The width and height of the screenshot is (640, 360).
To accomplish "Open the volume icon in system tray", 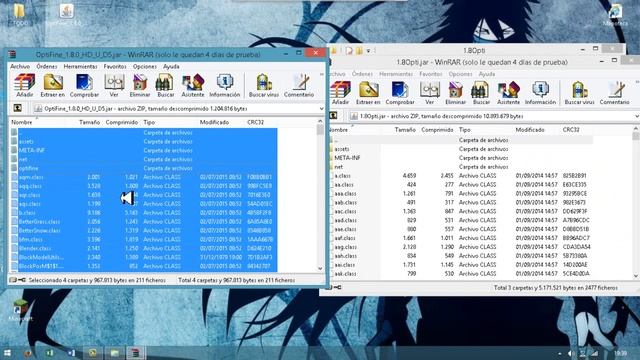I will point(571,353).
